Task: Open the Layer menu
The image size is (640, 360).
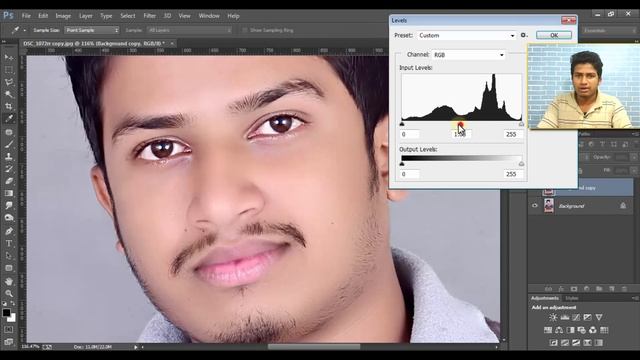Action: (x=85, y=16)
